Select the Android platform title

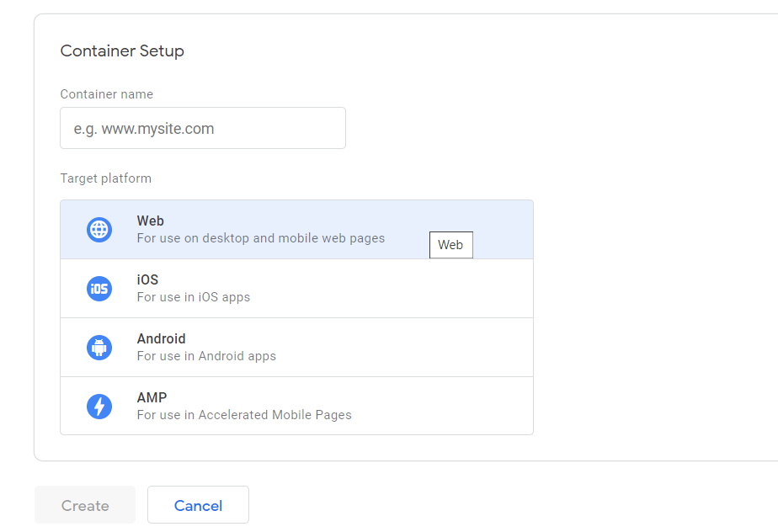coord(161,339)
